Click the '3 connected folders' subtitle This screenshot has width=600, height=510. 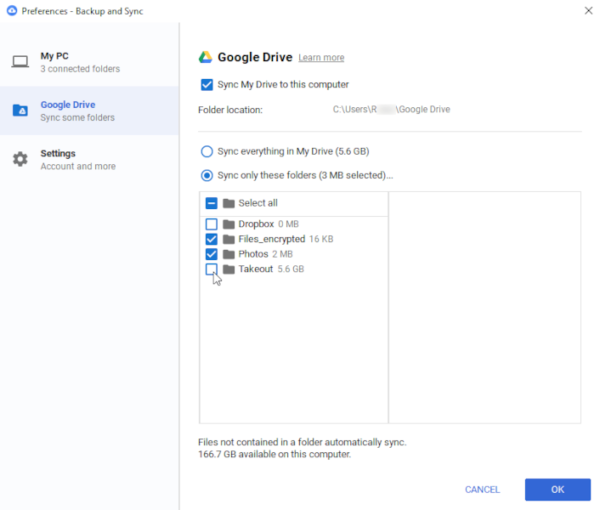pos(80,69)
